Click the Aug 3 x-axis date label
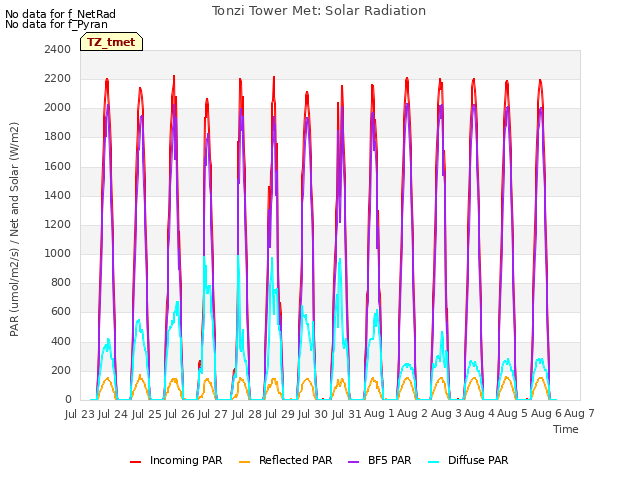The image size is (640, 480). pyautogui.click(x=446, y=414)
